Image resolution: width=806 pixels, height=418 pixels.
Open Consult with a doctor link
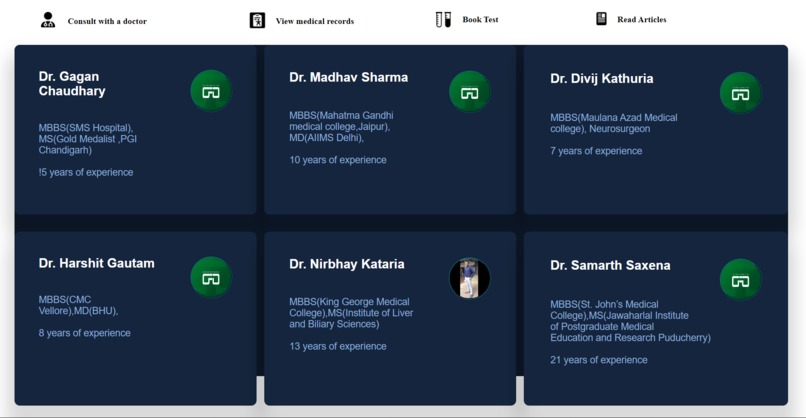click(107, 21)
